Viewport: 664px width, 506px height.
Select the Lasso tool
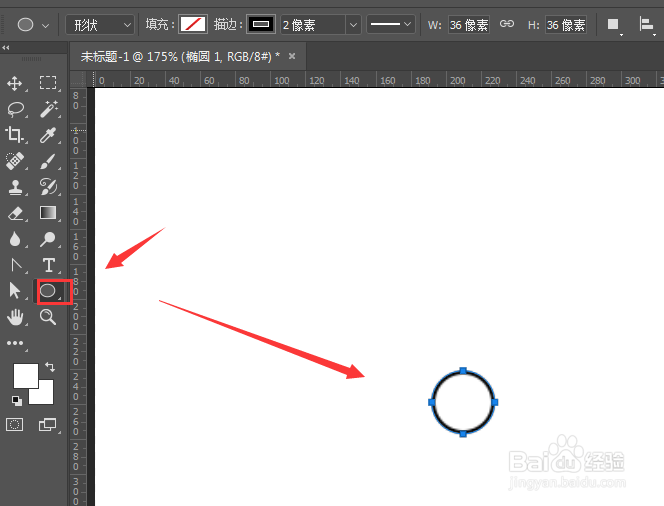click(16, 109)
